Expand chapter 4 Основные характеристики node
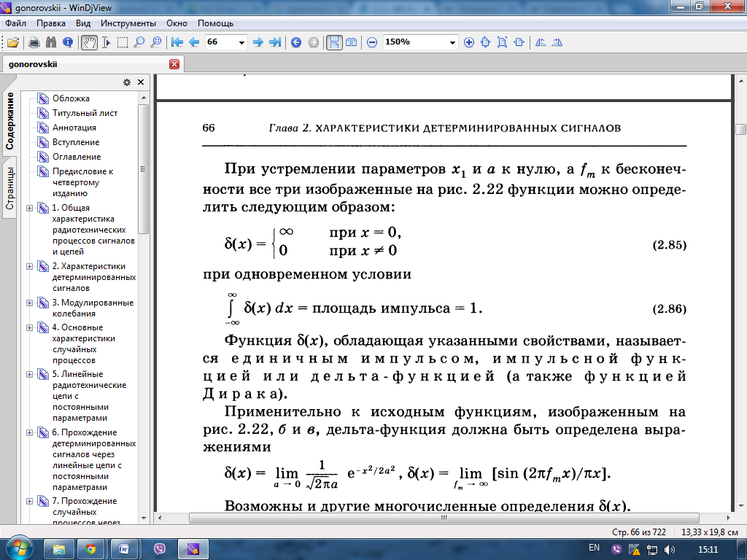Viewport: 747px width, 560px height. [x=29, y=327]
